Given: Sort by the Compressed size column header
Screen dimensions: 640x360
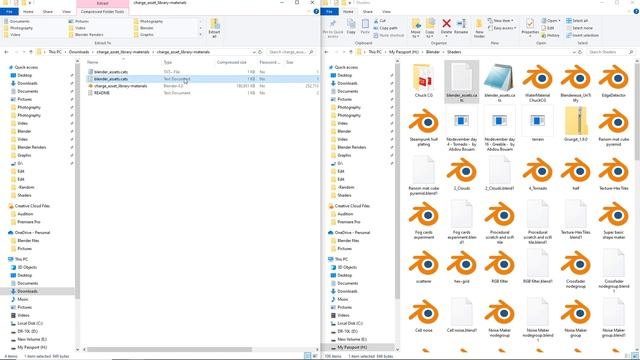Looking at the screenshot, I should tap(231, 62).
